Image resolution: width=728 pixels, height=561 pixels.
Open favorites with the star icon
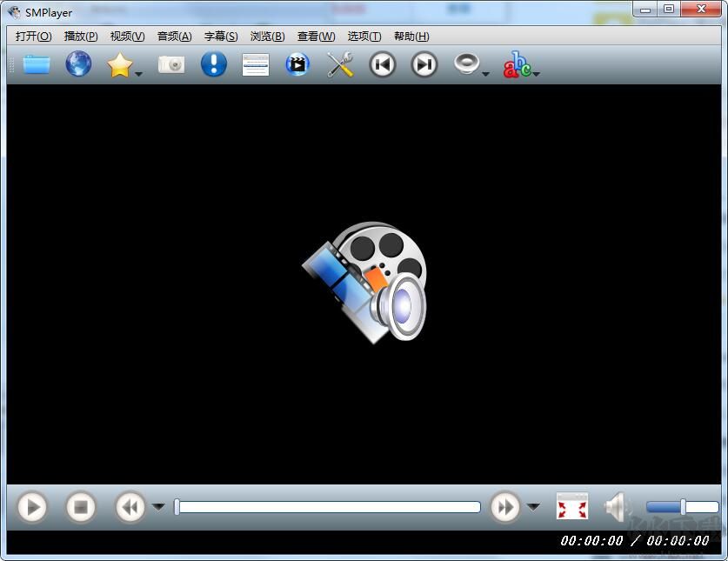pos(120,64)
